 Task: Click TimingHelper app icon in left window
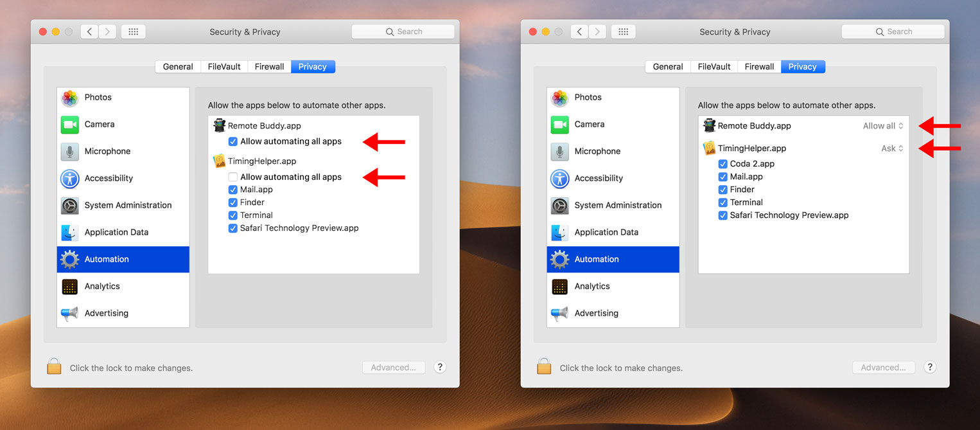220,161
